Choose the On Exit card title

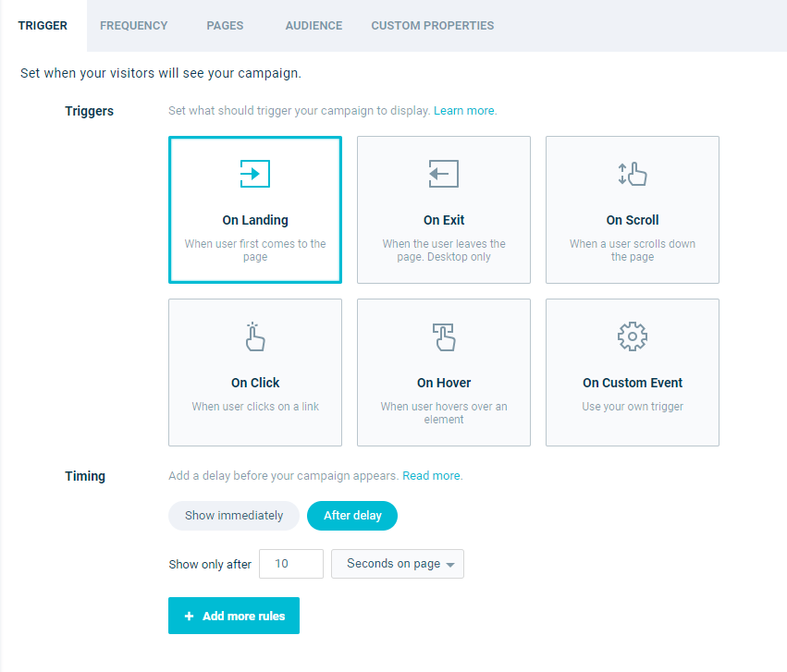[x=444, y=220]
